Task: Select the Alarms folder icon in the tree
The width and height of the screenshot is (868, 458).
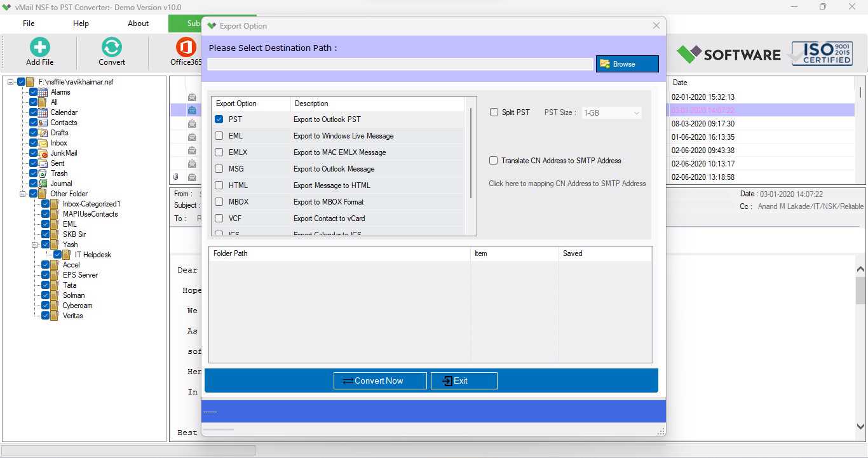Action: tap(43, 92)
